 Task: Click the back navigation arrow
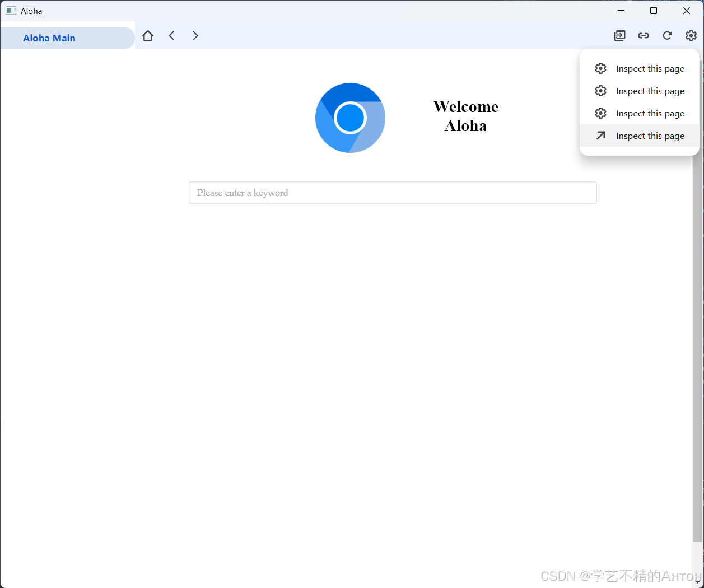coord(171,35)
